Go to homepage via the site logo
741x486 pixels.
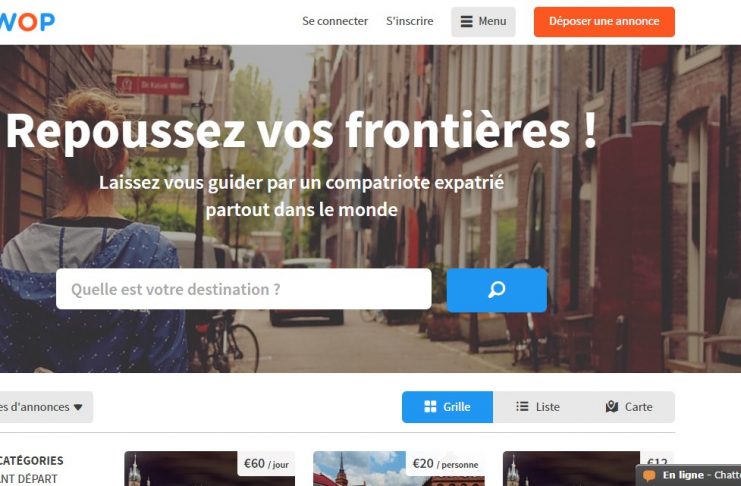point(27,22)
